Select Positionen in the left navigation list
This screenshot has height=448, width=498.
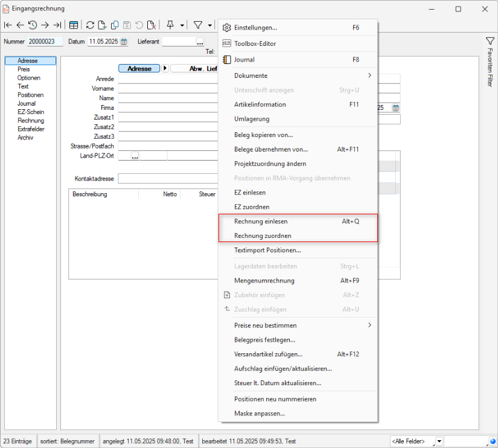(x=30, y=95)
